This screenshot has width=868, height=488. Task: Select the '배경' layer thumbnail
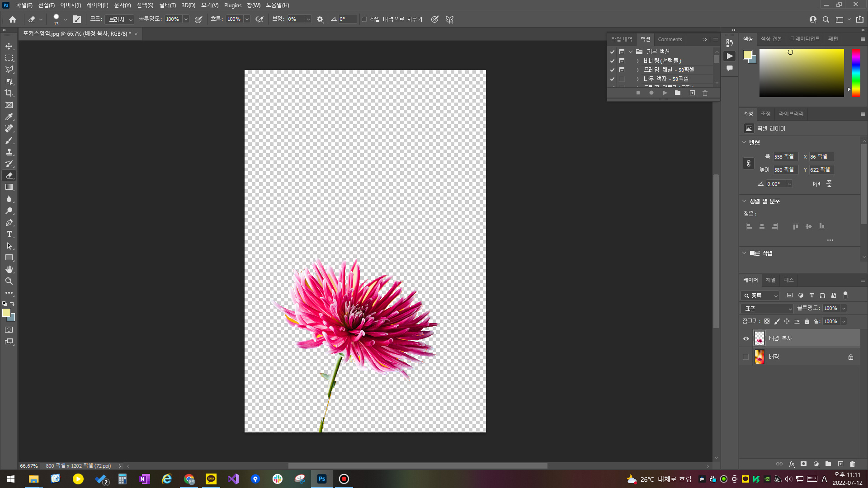coord(759,357)
